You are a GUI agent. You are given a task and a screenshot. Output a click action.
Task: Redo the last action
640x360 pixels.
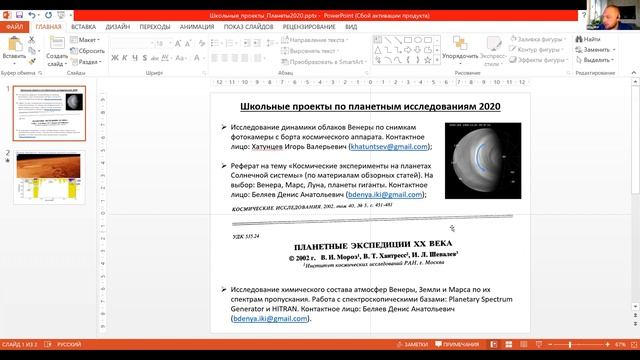pyautogui.click(x=48, y=15)
